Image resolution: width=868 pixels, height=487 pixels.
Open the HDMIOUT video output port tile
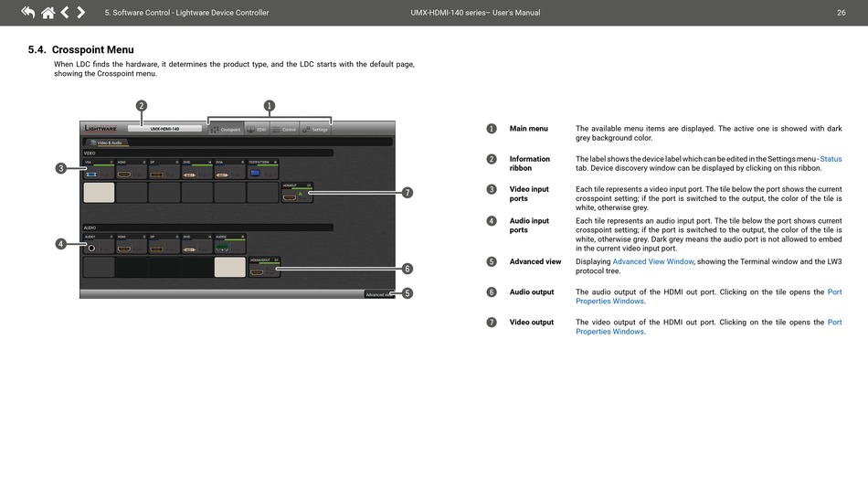(x=297, y=193)
